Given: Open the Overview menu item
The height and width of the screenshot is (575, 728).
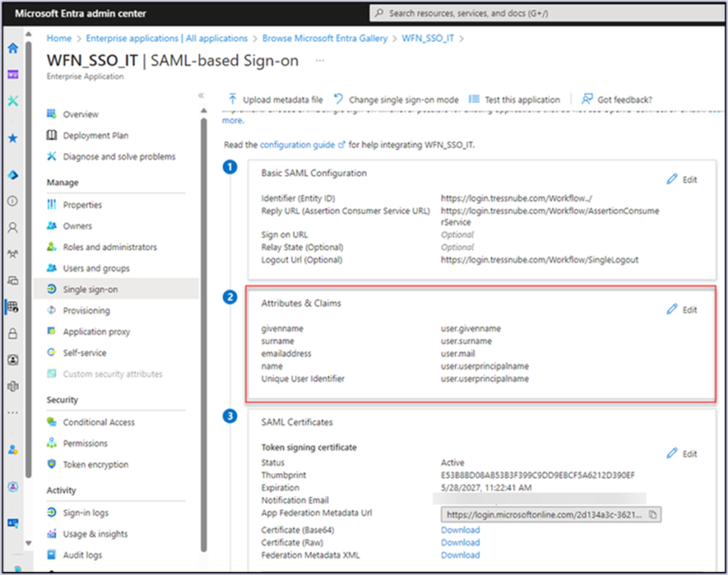Looking at the screenshot, I should click(x=81, y=115).
